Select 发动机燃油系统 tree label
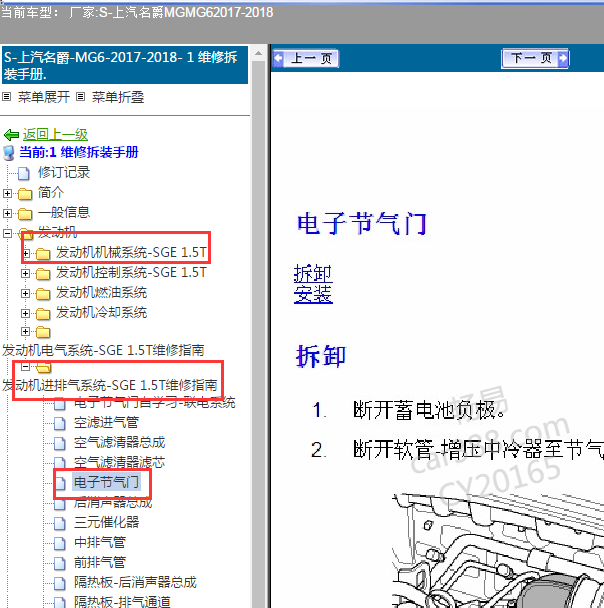The image size is (604, 608). (x=101, y=292)
